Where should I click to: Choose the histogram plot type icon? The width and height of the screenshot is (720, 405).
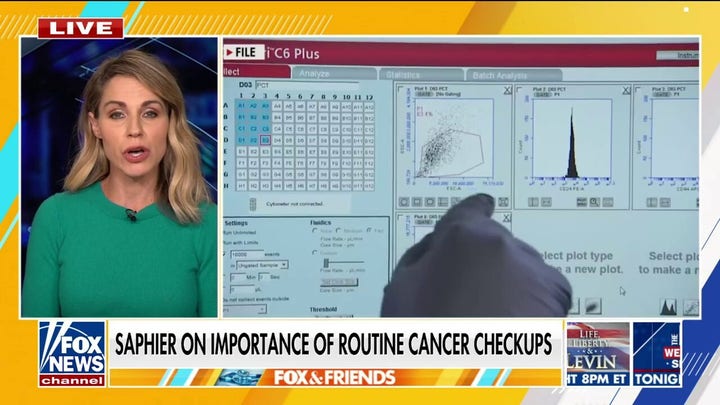669,307
